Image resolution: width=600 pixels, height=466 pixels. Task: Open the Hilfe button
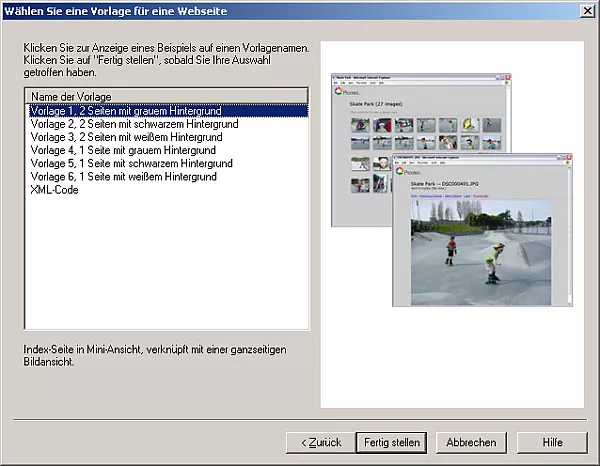pyautogui.click(x=552, y=442)
